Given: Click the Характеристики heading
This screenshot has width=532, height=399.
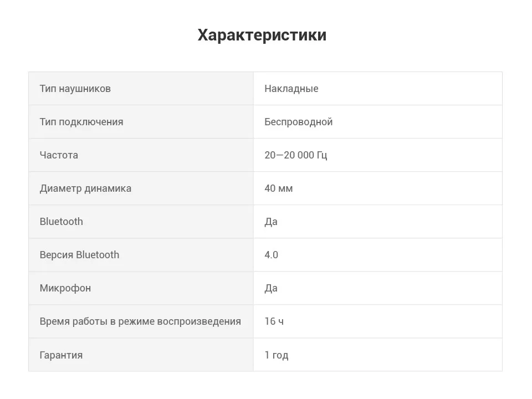Looking at the screenshot, I should click(262, 35).
